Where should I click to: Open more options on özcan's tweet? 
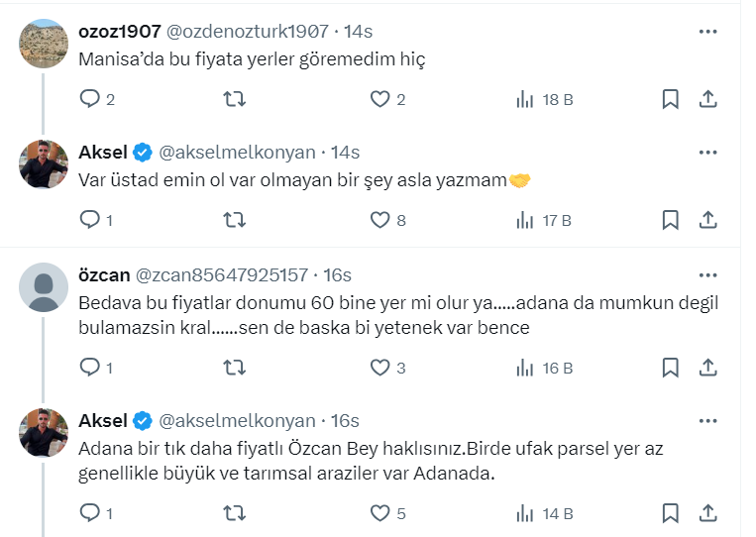(707, 274)
